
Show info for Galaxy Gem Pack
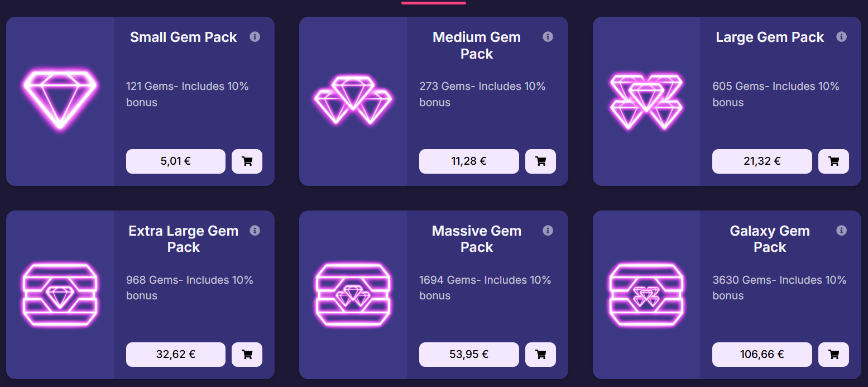pos(842,231)
